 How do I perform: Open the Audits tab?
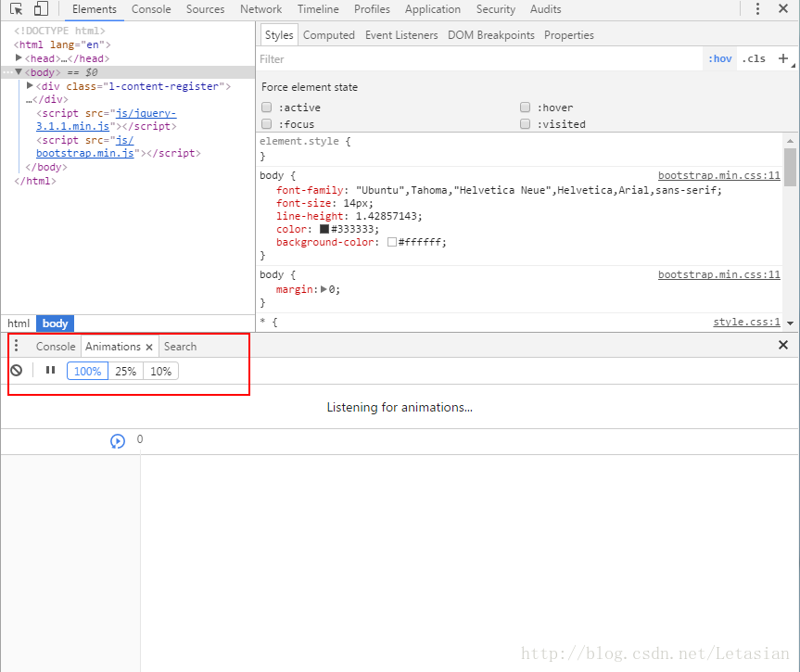point(545,9)
